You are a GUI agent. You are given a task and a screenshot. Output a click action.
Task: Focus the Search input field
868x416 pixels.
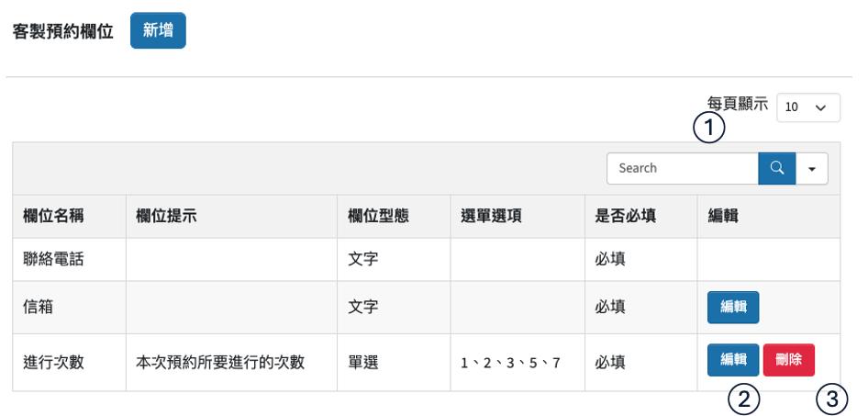point(682,168)
